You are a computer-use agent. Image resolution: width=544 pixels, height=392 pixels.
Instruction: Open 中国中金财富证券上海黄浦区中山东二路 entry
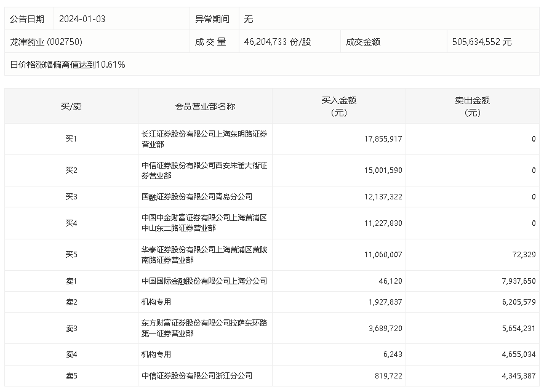[204, 223]
